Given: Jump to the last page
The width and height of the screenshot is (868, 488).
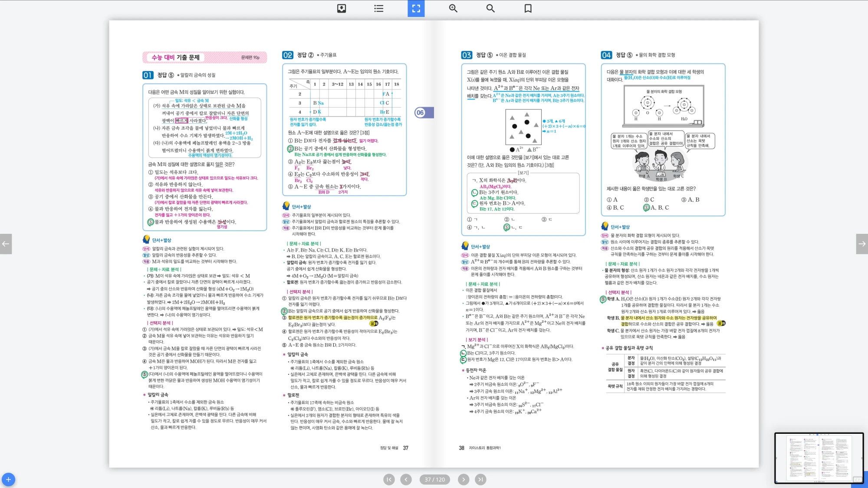Looking at the screenshot, I should pyautogui.click(x=480, y=479).
